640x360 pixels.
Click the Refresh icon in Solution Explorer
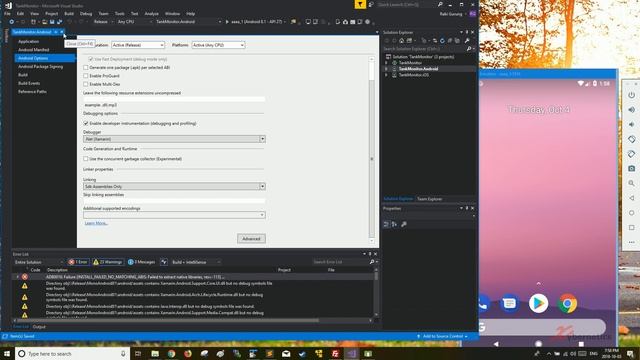pos(442,40)
